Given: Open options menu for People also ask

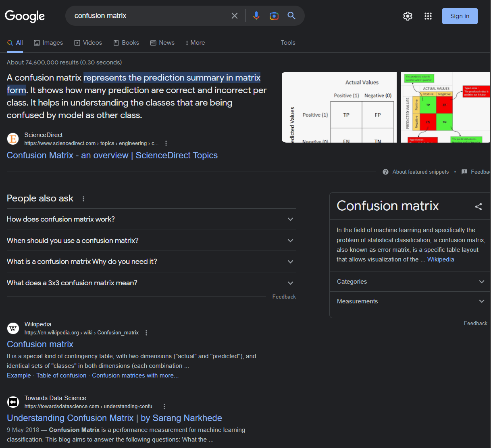Looking at the screenshot, I should 83,199.
